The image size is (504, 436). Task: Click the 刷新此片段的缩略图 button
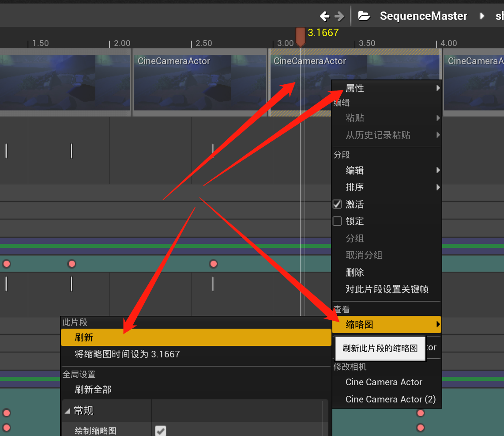(380, 349)
